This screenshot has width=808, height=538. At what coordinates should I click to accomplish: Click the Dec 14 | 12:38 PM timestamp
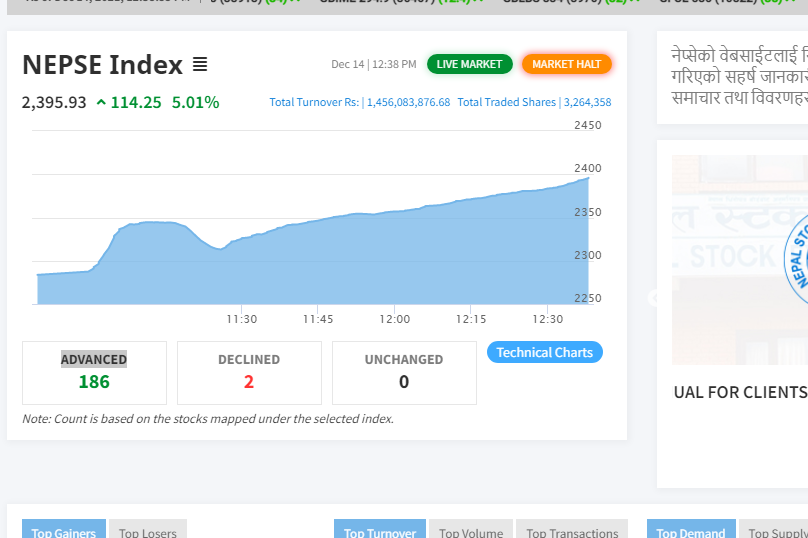click(374, 64)
